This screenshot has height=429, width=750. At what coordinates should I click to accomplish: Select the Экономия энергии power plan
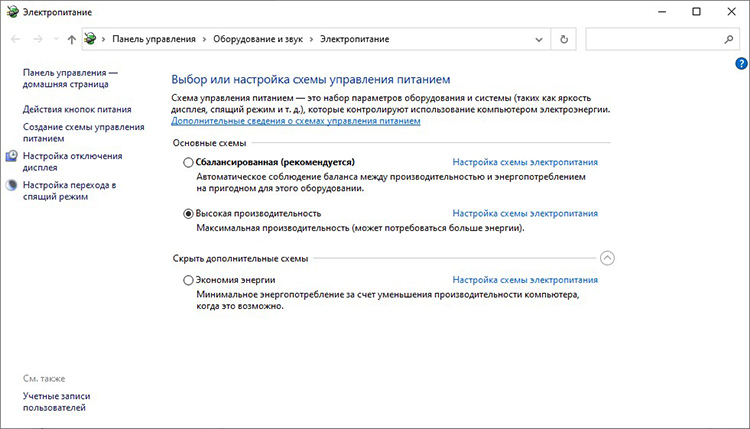coord(188,280)
